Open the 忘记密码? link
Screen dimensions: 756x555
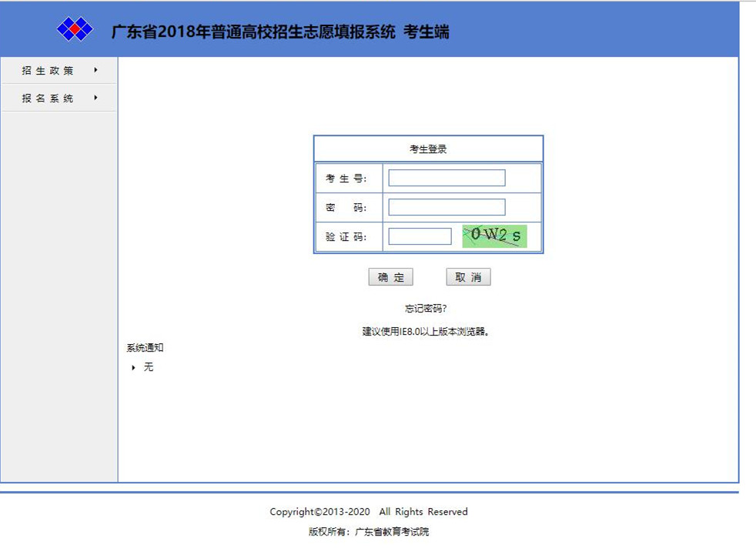pos(426,309)
